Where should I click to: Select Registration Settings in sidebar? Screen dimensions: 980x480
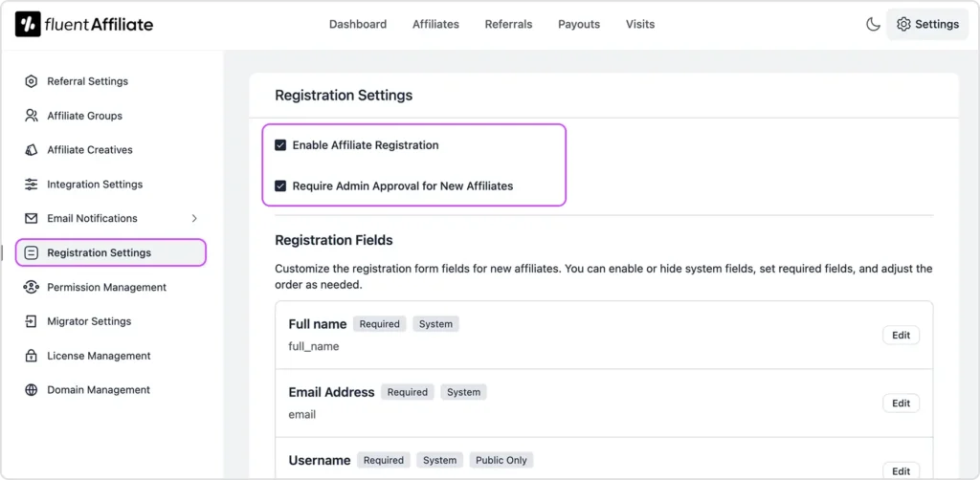(111, 252)
